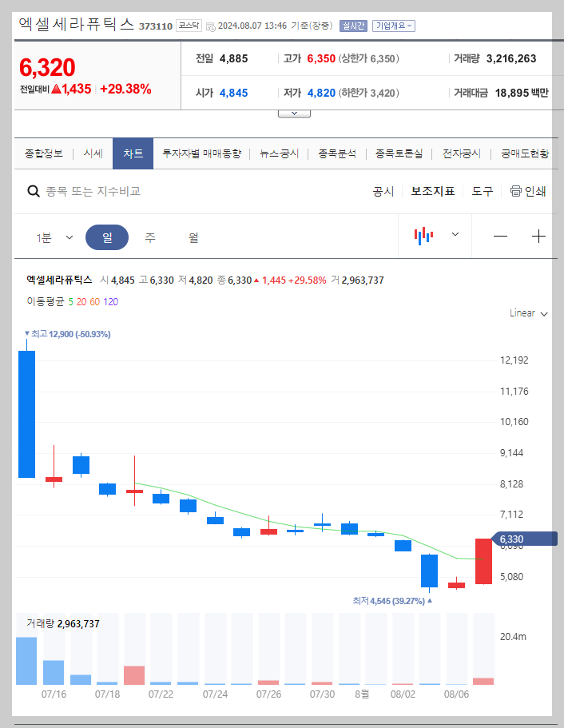Open the stock search magnifier icon
This screenshot has width=564, height=728.
(x=33, y=191)
